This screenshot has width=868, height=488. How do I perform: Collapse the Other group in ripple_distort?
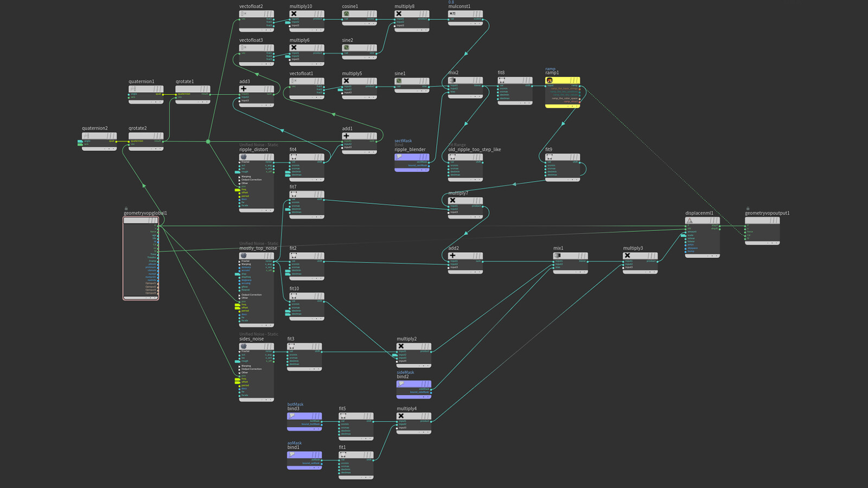click(239, 183)
